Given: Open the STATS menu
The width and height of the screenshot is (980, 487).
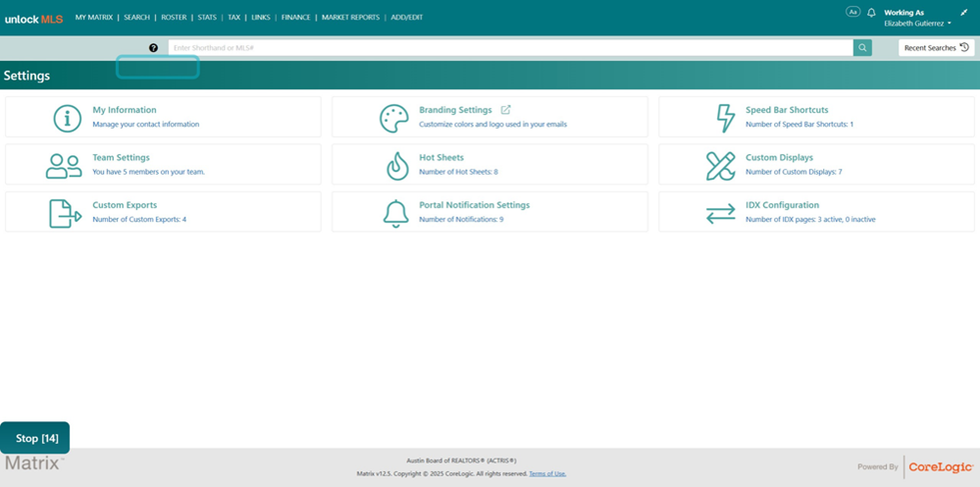Looking at the screenshot, I should tap(207, 18).
